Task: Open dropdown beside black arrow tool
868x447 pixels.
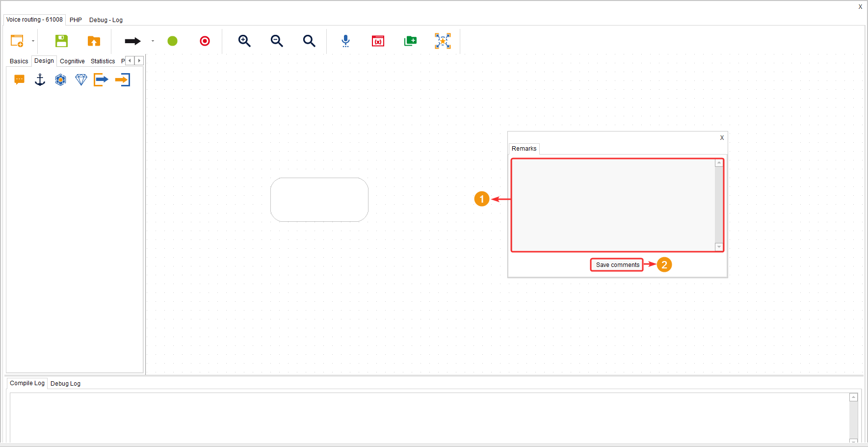Action: point(153,41)
